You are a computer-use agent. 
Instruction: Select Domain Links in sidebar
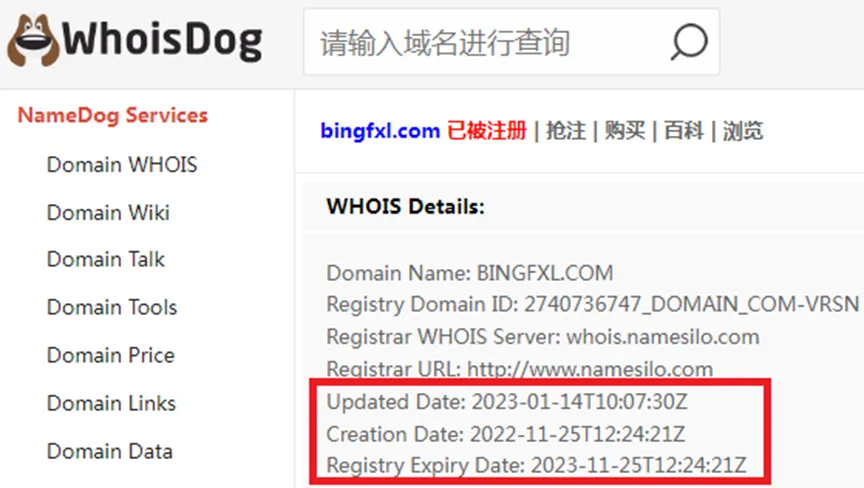pos(111,403)
